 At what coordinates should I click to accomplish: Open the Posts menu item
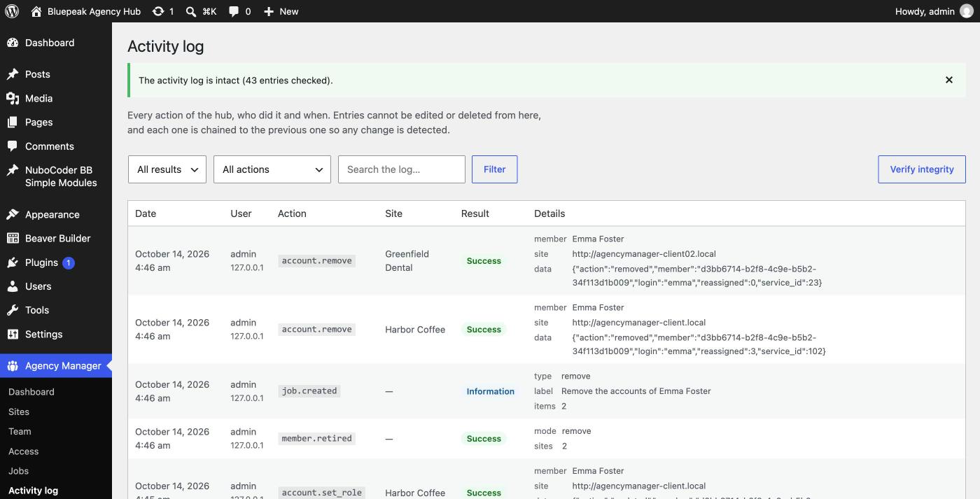[x=56, y=74]
